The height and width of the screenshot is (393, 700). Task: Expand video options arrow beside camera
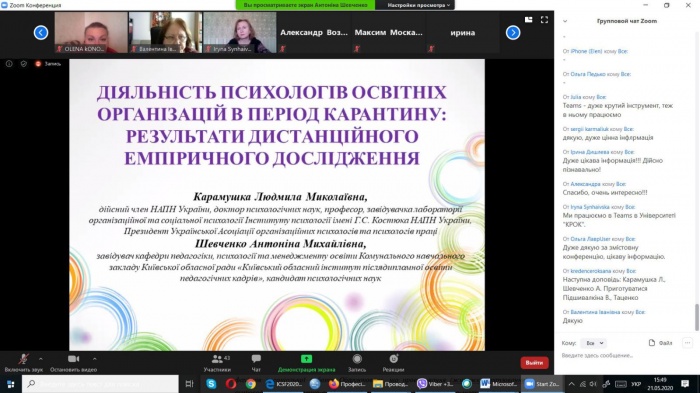pos(95,359)
